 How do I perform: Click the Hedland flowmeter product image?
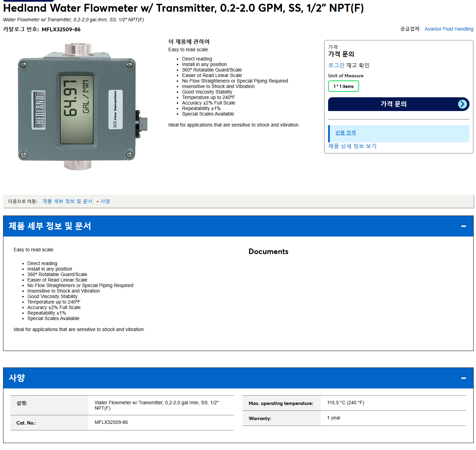click(x=83, y=106)
